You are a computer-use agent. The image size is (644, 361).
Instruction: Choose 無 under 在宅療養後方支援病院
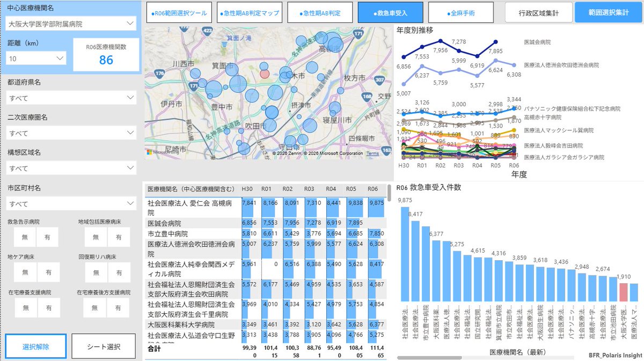click(96, 308)
